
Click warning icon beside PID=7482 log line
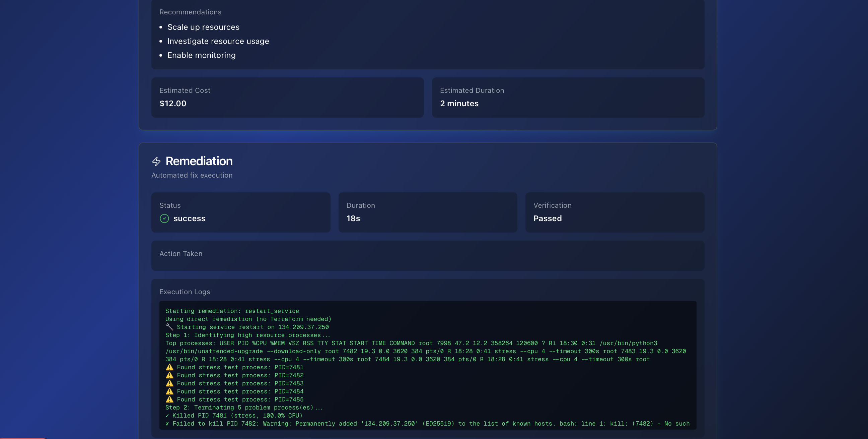click(169, 375)
